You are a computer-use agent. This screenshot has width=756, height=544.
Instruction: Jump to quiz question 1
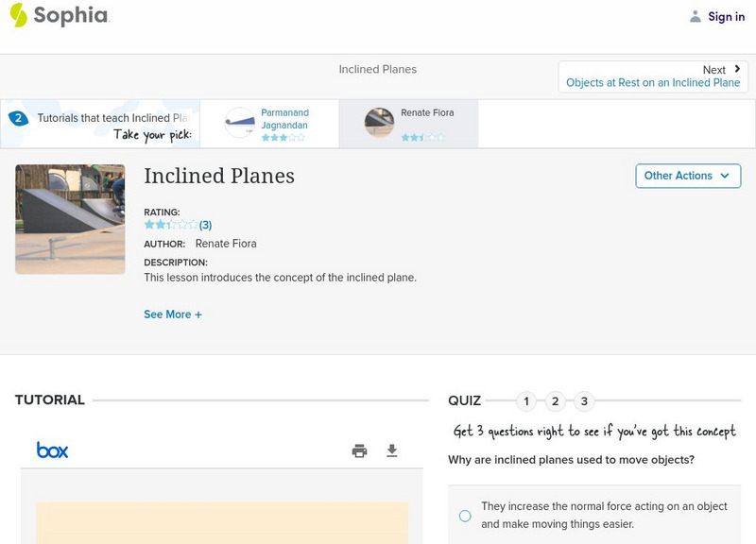point(526,401)
